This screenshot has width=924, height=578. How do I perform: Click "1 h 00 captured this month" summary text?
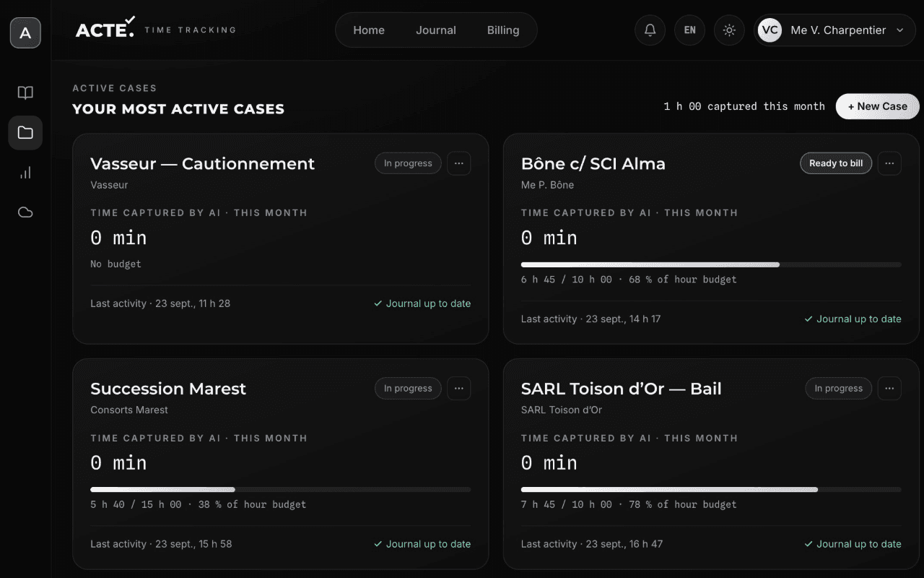tap(744, 106)
